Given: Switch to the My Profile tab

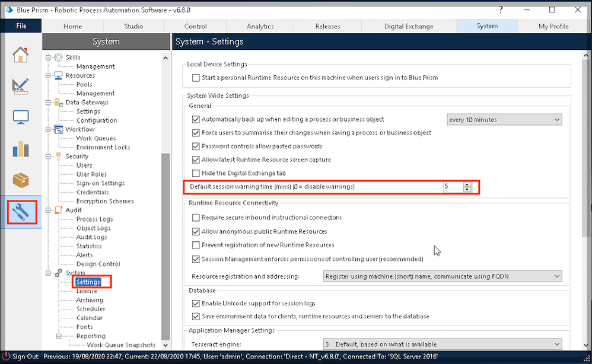Looking at the screenshot, I should tap(553, 27).
